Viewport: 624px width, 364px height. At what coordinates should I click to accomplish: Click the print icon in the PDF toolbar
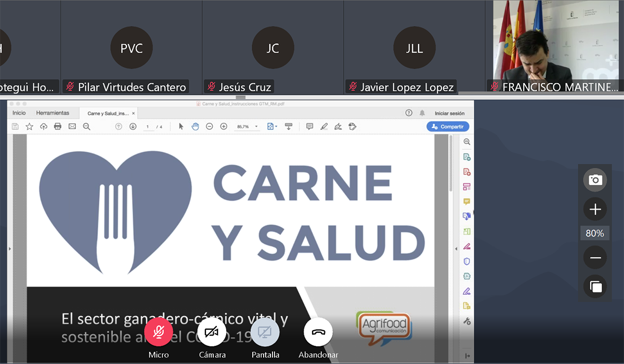pyautogui.click(x=58, y=126)
